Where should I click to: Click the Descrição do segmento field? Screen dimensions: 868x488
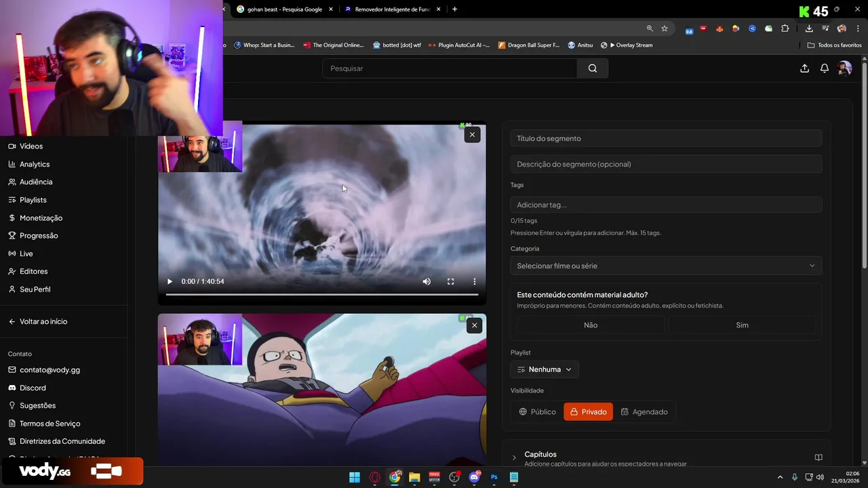(x=666, y=164)
